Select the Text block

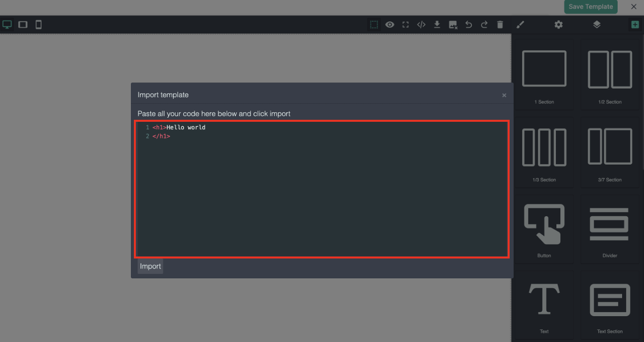point(544,306)
